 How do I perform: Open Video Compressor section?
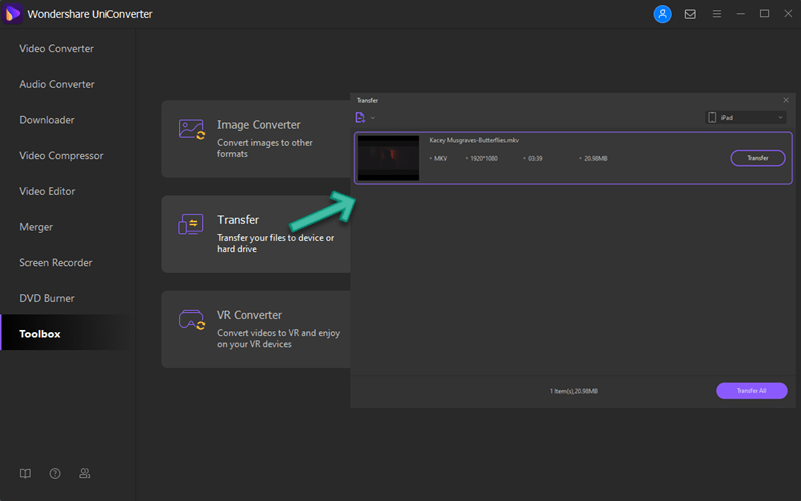click(x=61, y=156)
